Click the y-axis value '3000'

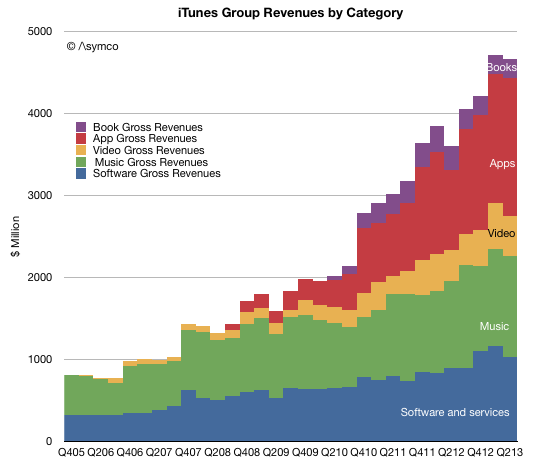pyautogui.click(x=40, y=195)
